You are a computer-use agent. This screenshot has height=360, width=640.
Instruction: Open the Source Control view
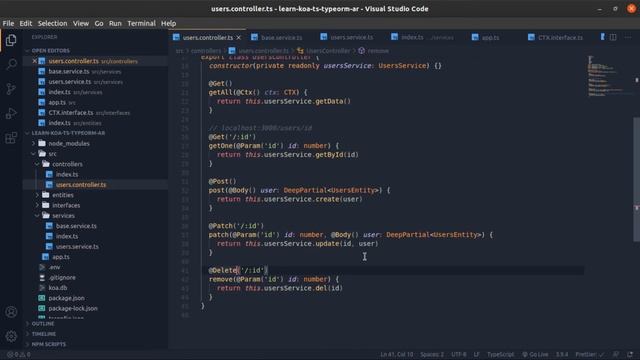(11, 89)
